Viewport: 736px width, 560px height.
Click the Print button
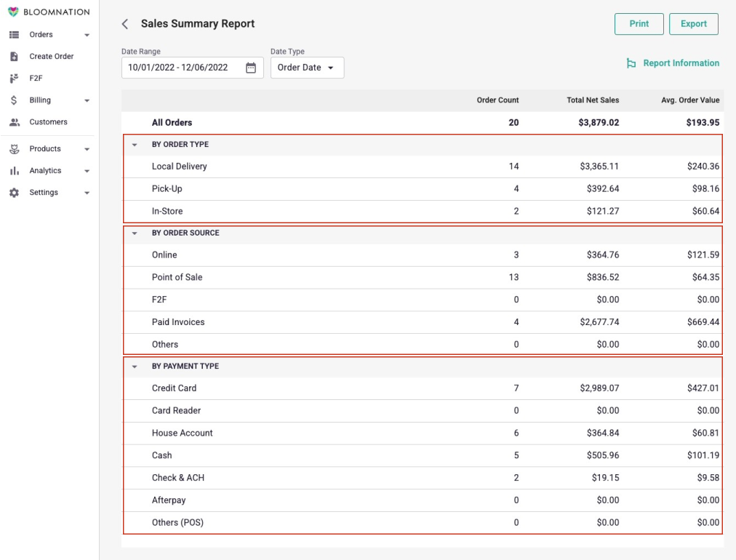tap(639, 23)
